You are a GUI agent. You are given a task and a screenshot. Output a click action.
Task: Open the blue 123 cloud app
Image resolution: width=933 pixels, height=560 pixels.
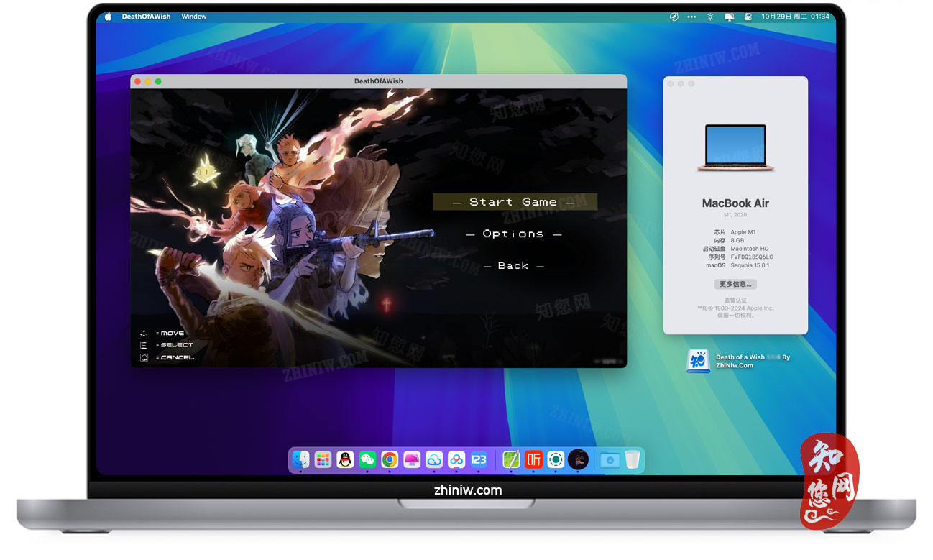tap(479, 459)
